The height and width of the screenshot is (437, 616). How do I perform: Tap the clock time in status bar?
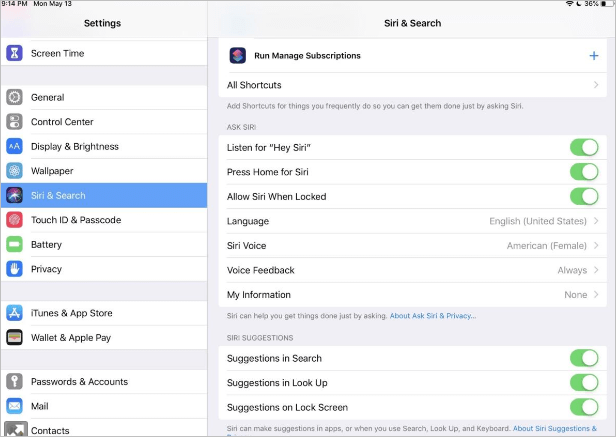(x=15, y=4)
